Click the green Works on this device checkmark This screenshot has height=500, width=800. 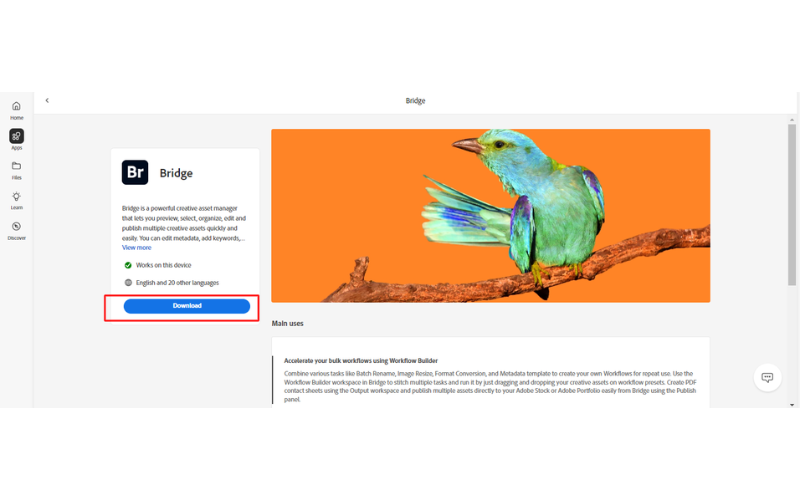(128, 265)
